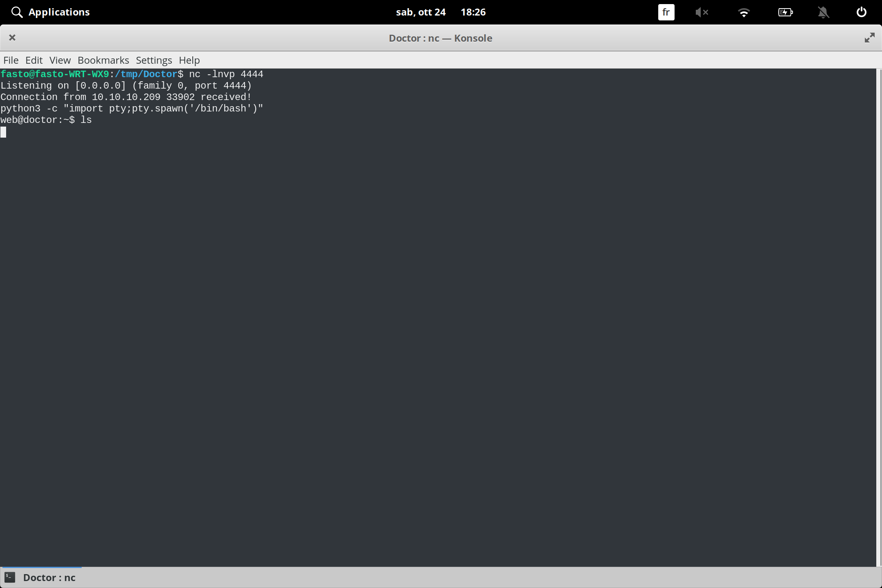Click the terminal icon on the Doctor tab

(x=10, y=577)
